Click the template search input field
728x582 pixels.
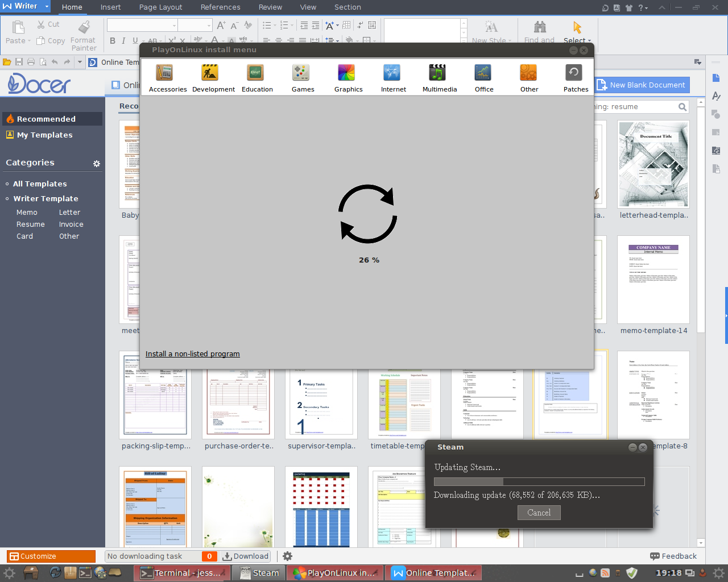(635, 107)
